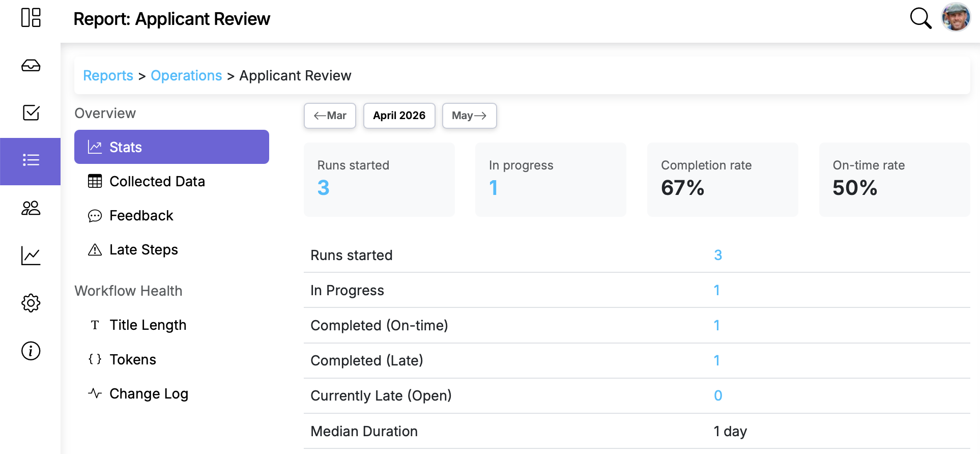The height and width of the screenshot is (454, 980).
Task: Select the list icon in left sidebar
Action: [31, 160]
